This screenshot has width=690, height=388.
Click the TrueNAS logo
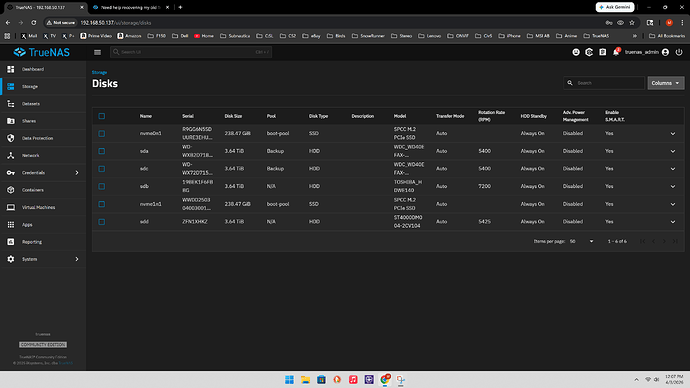(42, 52)
